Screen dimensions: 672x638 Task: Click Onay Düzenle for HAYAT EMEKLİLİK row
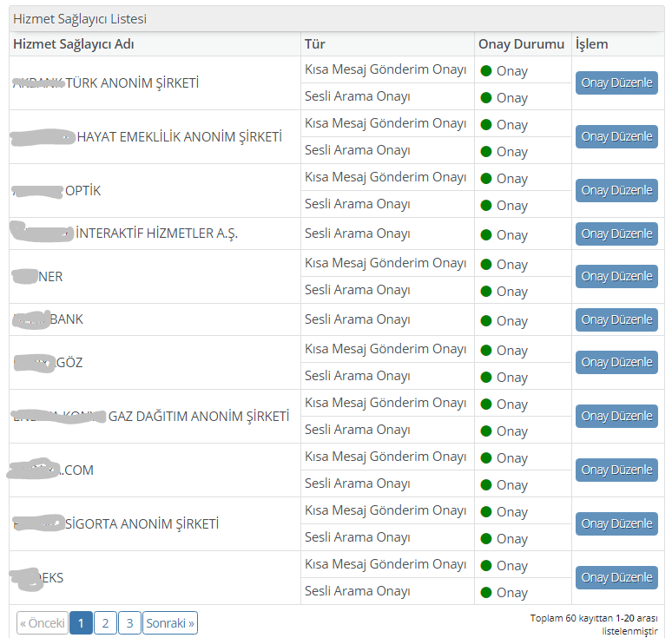pos(616,136)
